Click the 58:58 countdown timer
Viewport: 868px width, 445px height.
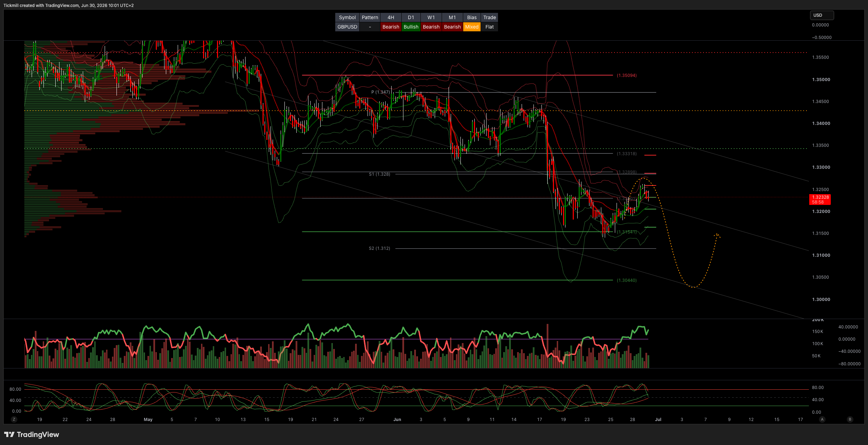pos(818,202)
